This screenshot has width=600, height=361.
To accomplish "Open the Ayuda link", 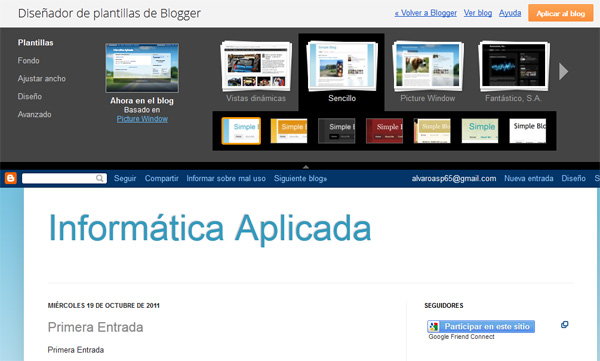I will coord(510,13).
